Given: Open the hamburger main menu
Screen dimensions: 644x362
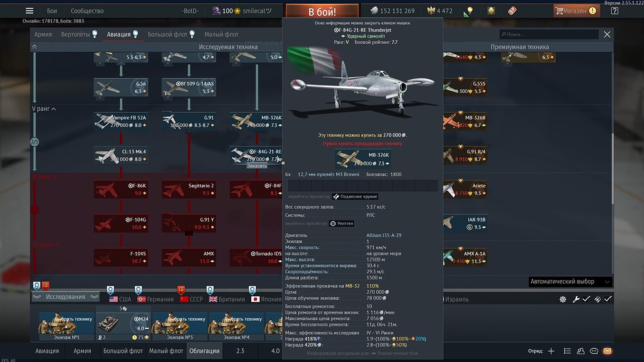Looking at the screenshot, I should 29,11.
